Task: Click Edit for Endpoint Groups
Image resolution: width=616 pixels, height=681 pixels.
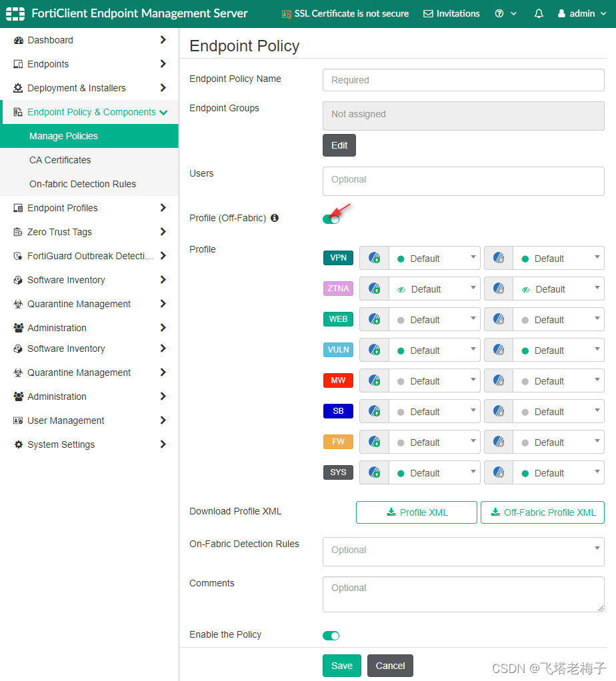Action: coord(339,145)
